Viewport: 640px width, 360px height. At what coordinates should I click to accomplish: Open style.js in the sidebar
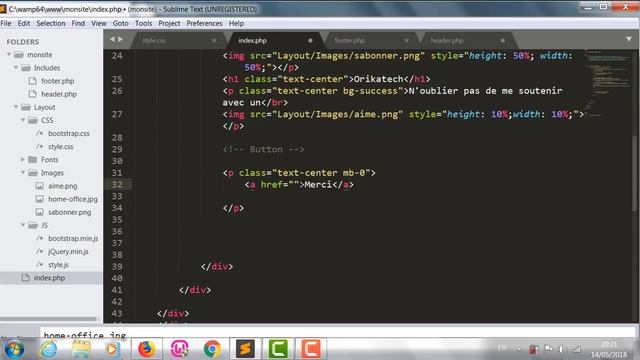tap(58, 264)
